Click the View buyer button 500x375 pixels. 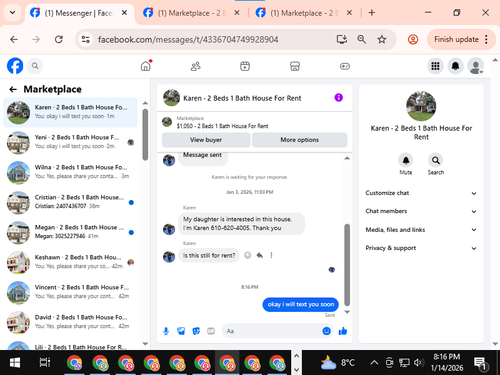pyautogui.click(x=206, y=140)
